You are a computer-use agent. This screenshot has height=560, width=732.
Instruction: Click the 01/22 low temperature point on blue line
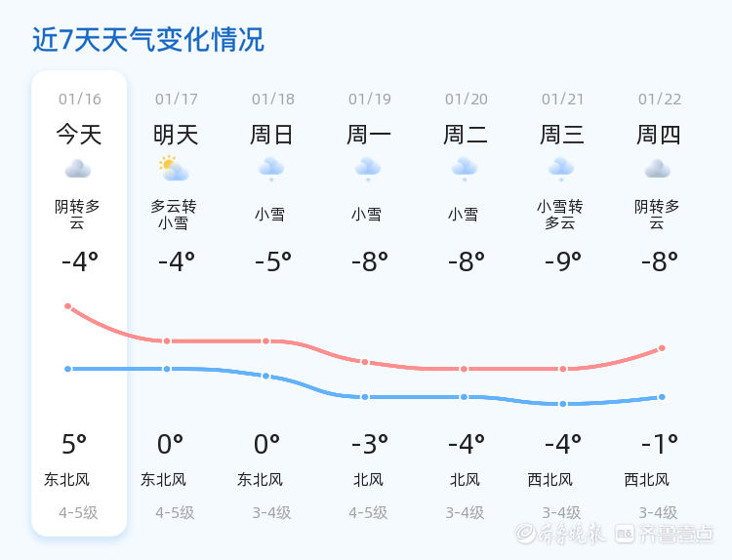tap(662, 397)
